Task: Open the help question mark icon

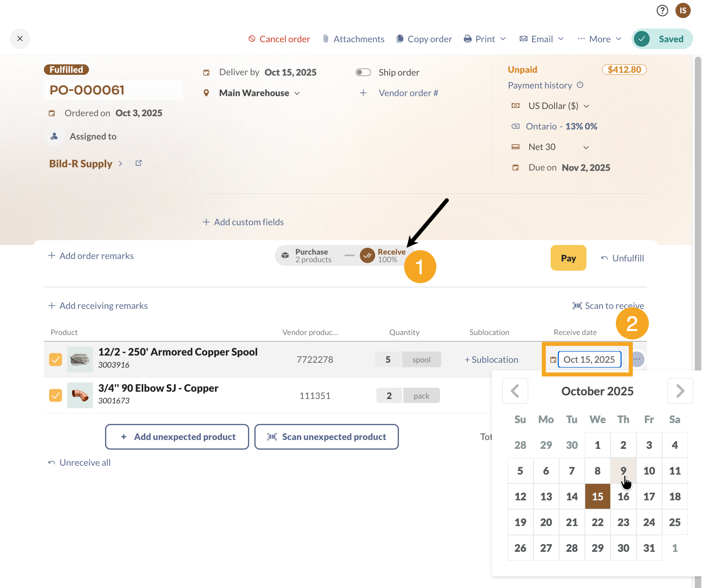Action: [662, 11]
